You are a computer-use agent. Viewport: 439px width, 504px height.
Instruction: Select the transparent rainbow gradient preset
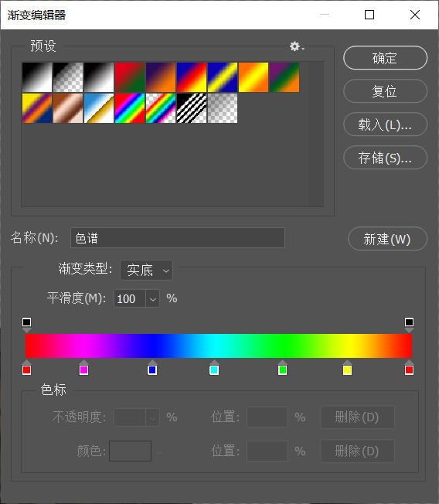click(160, 108)
